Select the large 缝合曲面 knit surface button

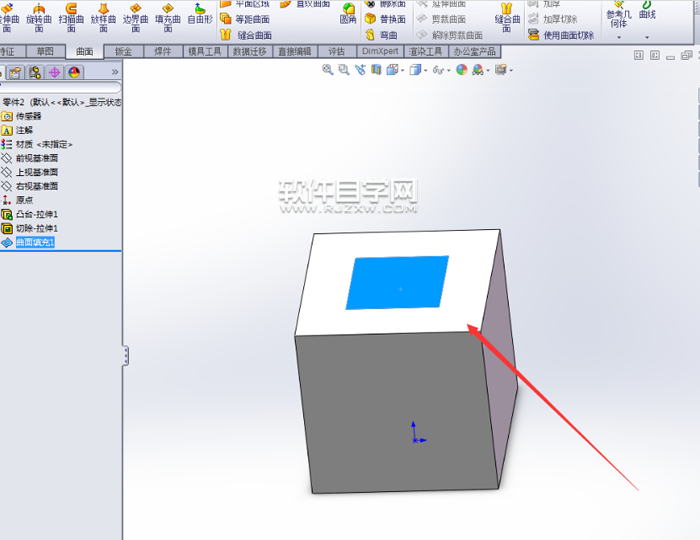click(507, 17)
